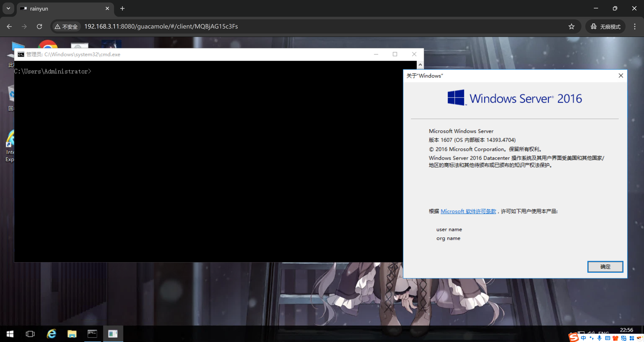This screenshot has width=644, height=342.
Task: Click the remote taskbar clock 22:56
Action: pos(627,330)
